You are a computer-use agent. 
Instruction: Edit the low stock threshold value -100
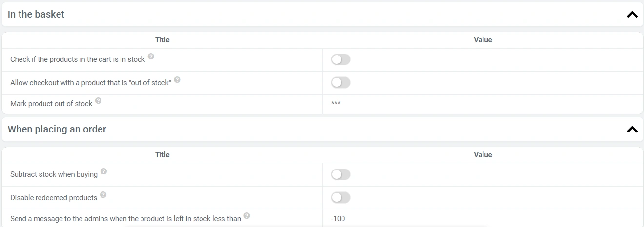point(338,219)
